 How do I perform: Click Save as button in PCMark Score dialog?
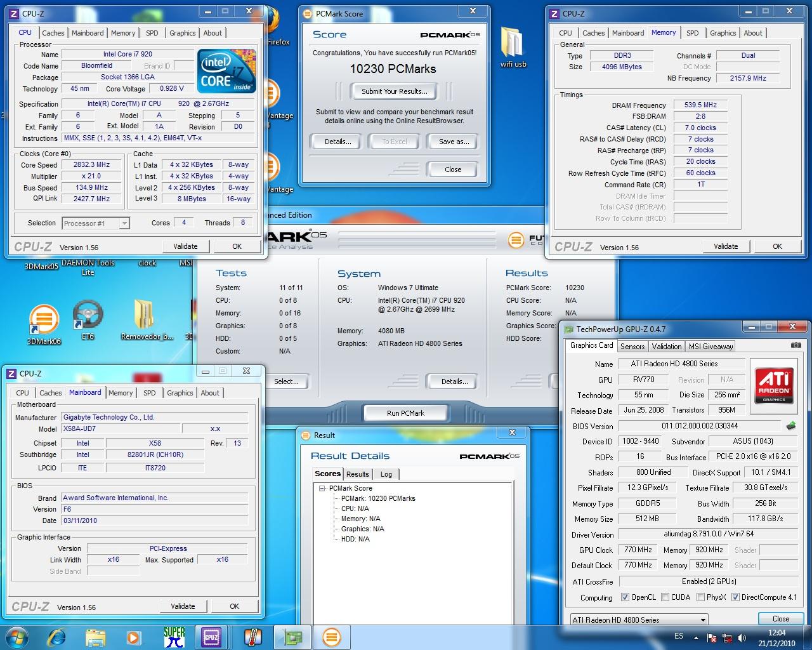[454, 142]
